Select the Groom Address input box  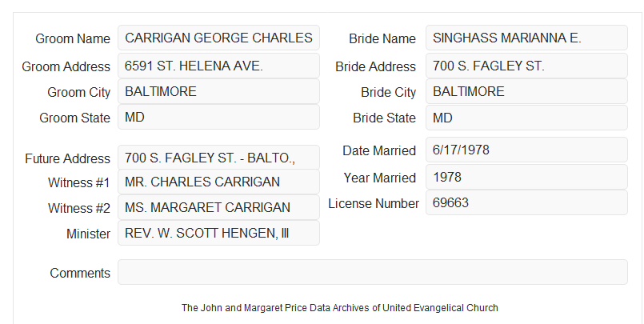218,66
